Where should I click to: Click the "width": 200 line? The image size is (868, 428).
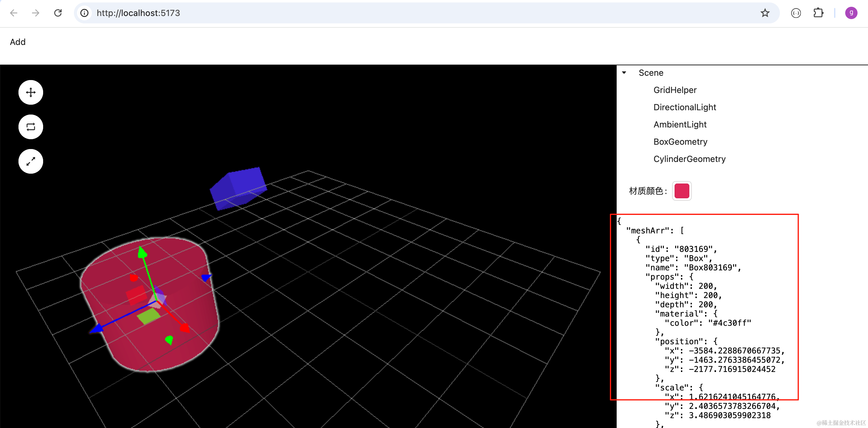coord(686,286)
